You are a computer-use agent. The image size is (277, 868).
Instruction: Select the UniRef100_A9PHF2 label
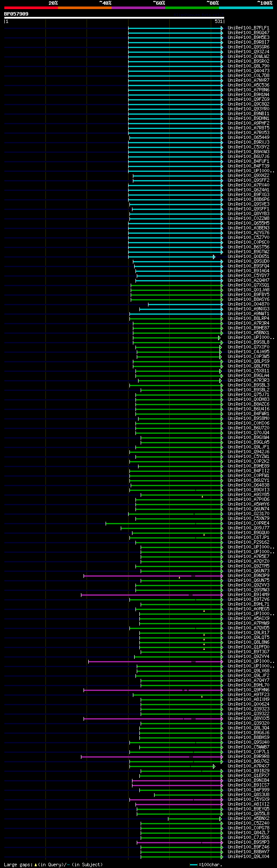[248, 123]
